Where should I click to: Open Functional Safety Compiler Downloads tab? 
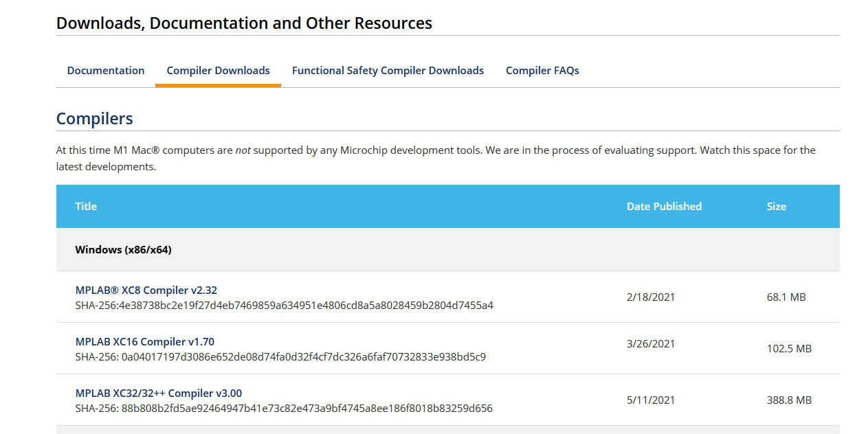point(388,71)
